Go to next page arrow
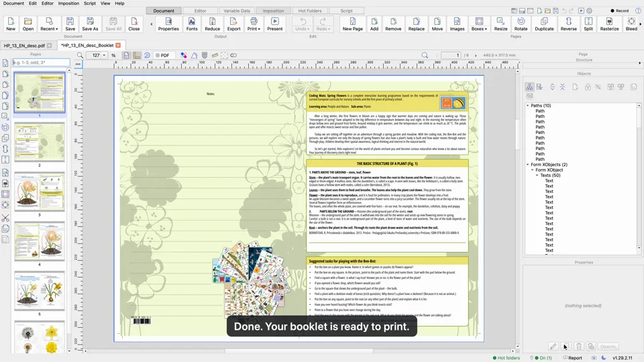 pyautogui.click(x=476, y=55)
